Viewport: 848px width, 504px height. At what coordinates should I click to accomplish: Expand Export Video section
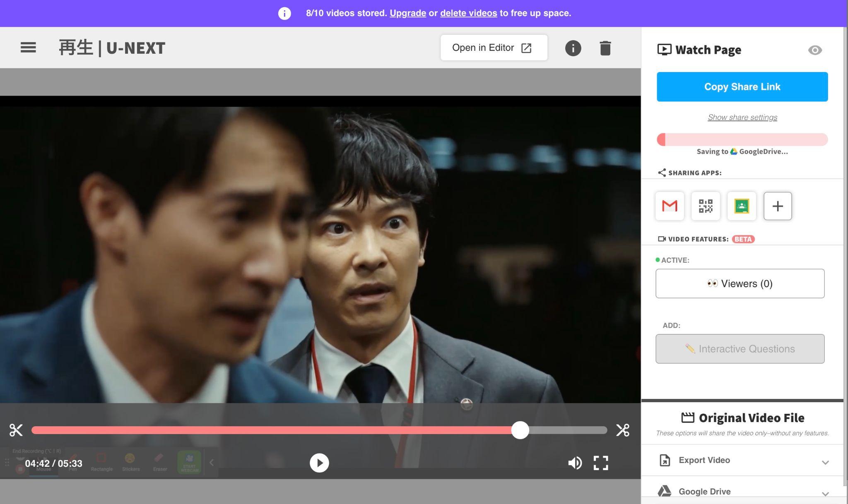click(x=742, y=460)
